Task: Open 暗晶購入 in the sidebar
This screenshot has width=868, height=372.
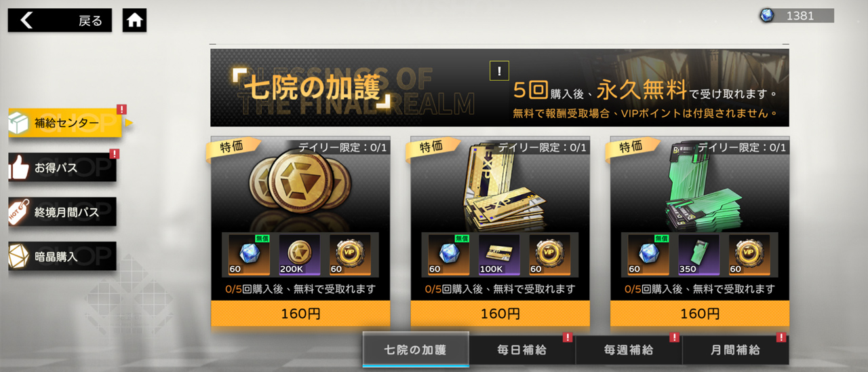Action: [x=62, y=257]
